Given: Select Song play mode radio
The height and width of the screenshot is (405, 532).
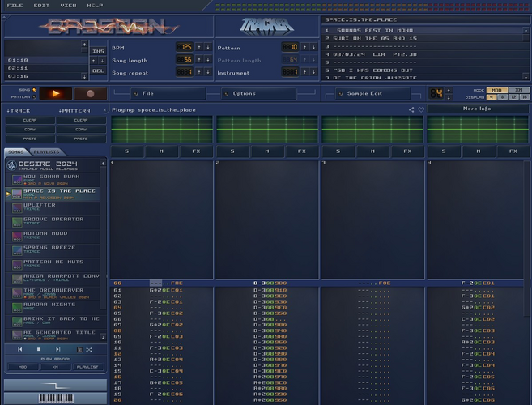Looking at the screenshot, I should [x=34, y=90].
